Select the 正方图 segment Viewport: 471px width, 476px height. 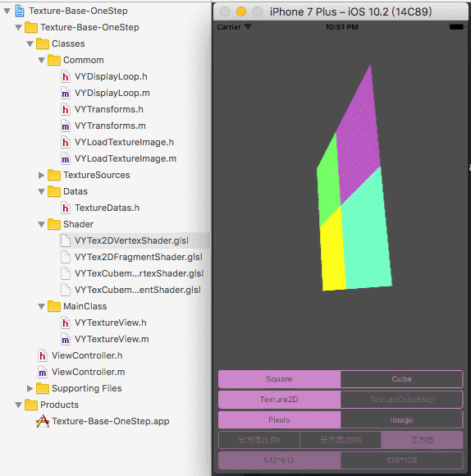(422, 440)
